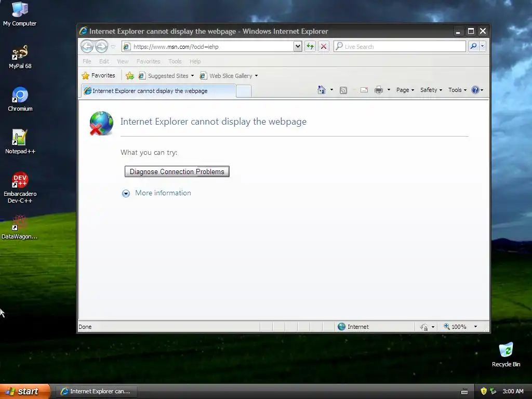The width and height of the screenshot is (532, 399).
Task: Click the globe error icon on the page
Action: point(101,123)
